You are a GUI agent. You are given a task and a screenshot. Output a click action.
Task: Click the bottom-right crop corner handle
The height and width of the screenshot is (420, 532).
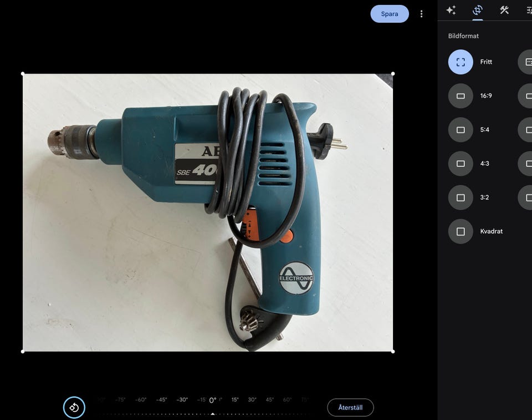393,351
